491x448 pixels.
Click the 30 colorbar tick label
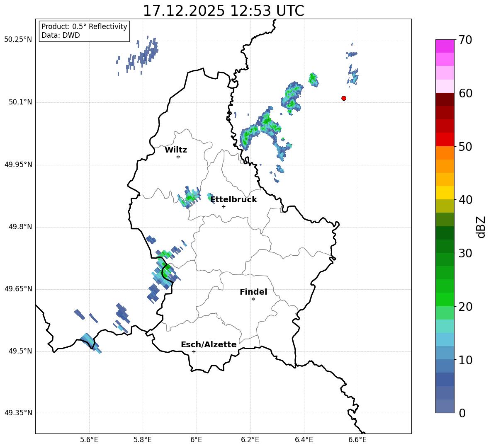click(x=465, y=253)
